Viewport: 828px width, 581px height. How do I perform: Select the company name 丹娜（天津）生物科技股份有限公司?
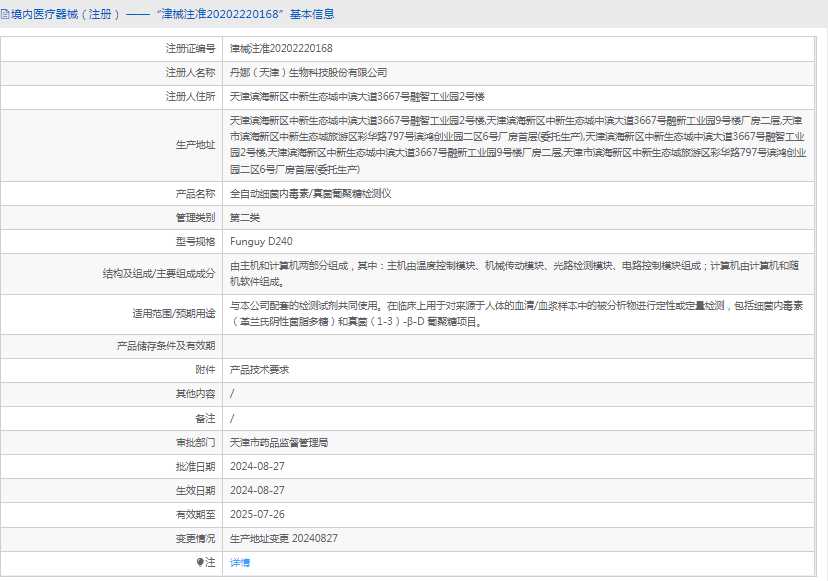(308, 73)
